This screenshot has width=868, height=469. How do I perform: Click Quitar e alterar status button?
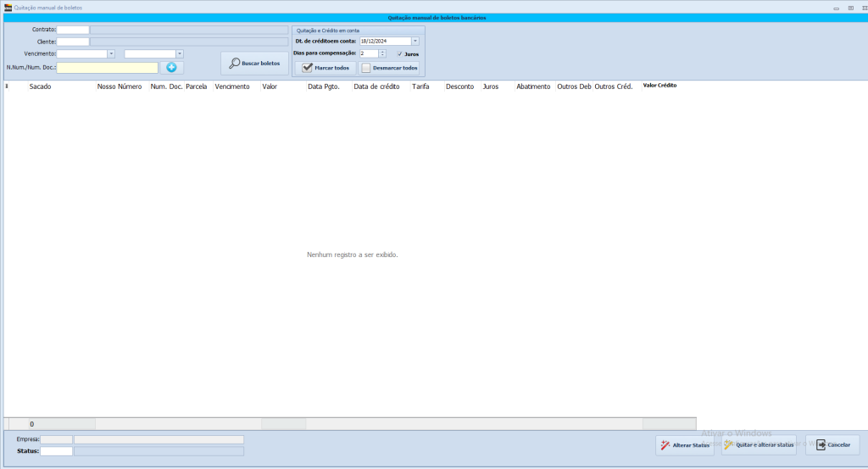pos(759,444)
